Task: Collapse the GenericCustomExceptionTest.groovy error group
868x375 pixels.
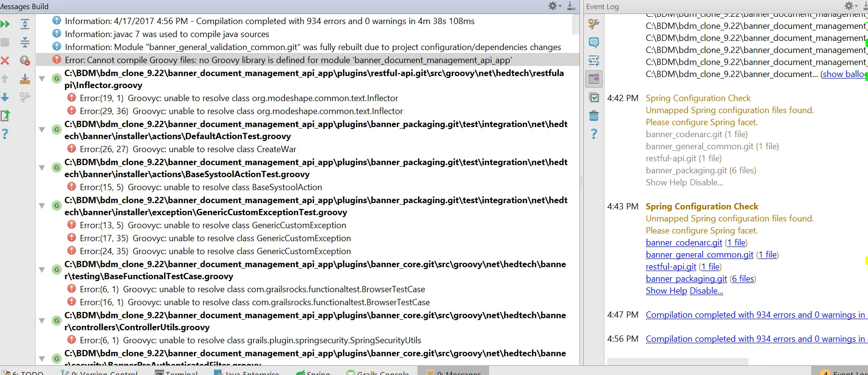Action: pos(42,206)
